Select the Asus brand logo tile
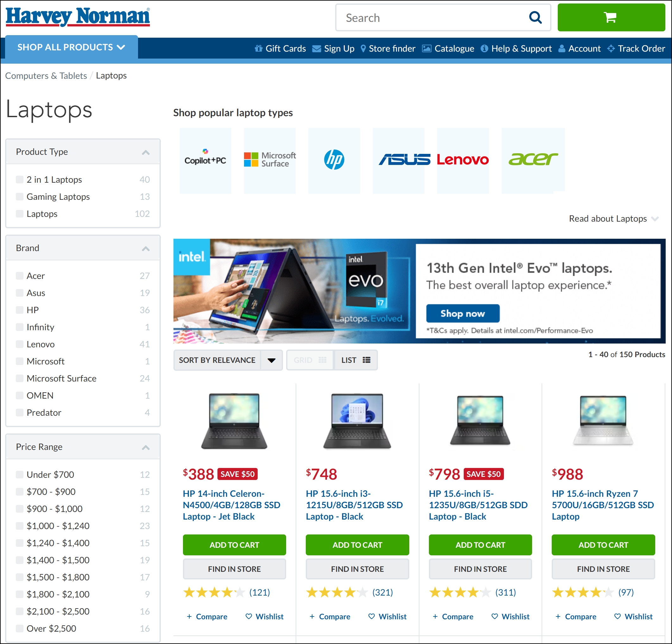The width and height of the screenshot is (672, 644). 399,160
